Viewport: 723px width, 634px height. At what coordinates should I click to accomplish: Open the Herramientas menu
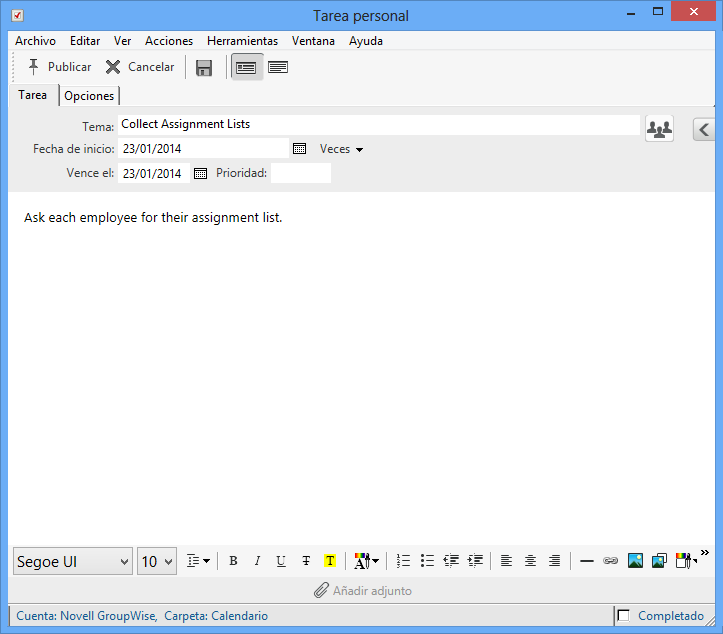point(243,41)
